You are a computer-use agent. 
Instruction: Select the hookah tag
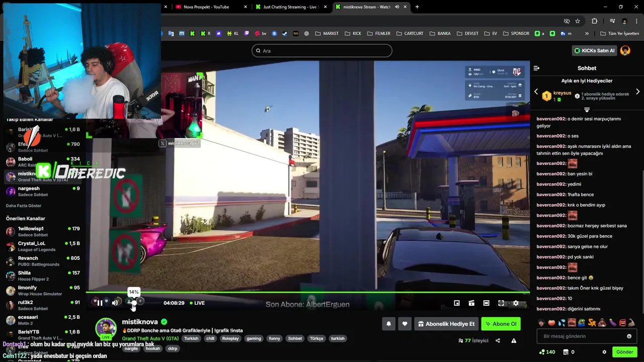tap(152, 348)
